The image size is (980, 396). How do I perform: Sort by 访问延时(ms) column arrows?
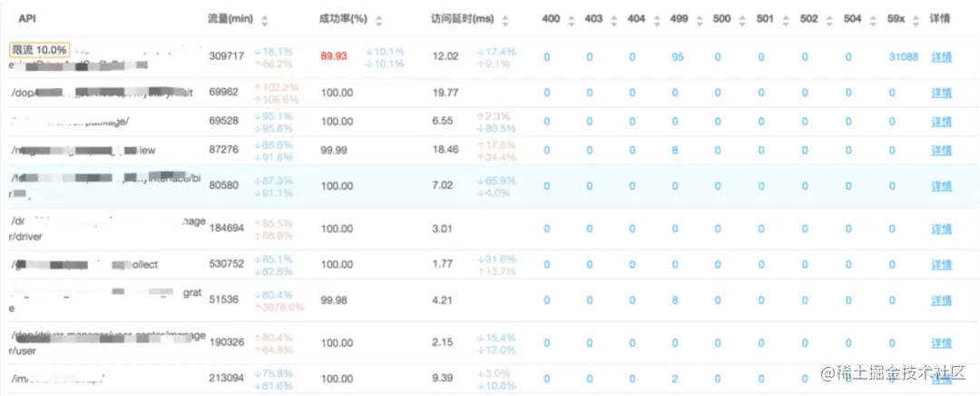(x=505, y=20)
